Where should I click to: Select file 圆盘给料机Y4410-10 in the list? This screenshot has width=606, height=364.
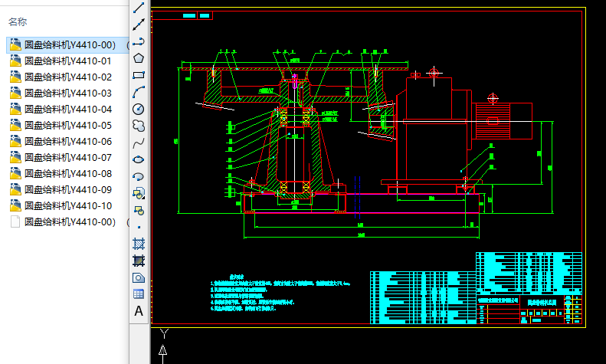click(67, 206)
